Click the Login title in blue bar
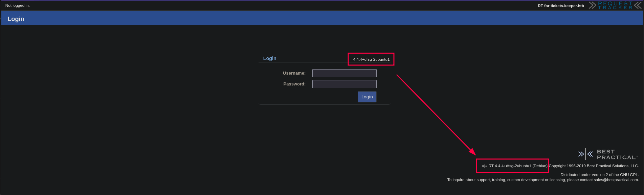Screen dimensions: 644x195 [16, 19]
